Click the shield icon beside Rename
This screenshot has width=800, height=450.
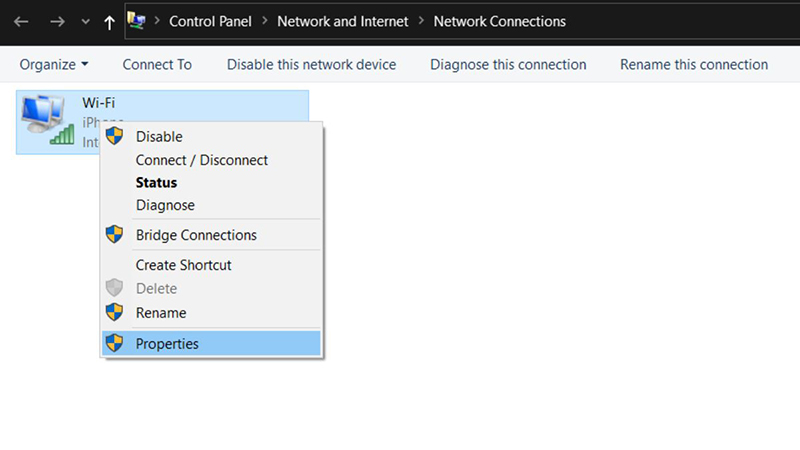pyautogui.click(x=115, y=312)
